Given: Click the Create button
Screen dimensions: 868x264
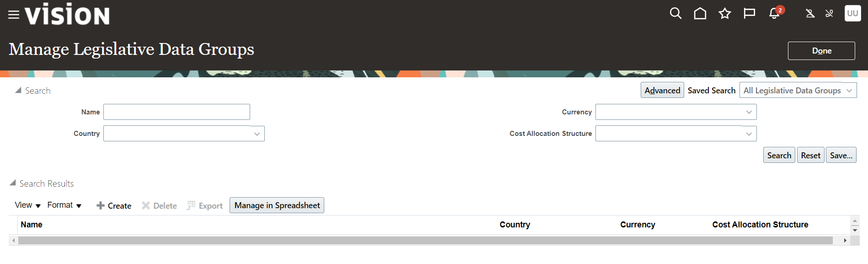Looking at the screenshot, I should click(114, 206).
